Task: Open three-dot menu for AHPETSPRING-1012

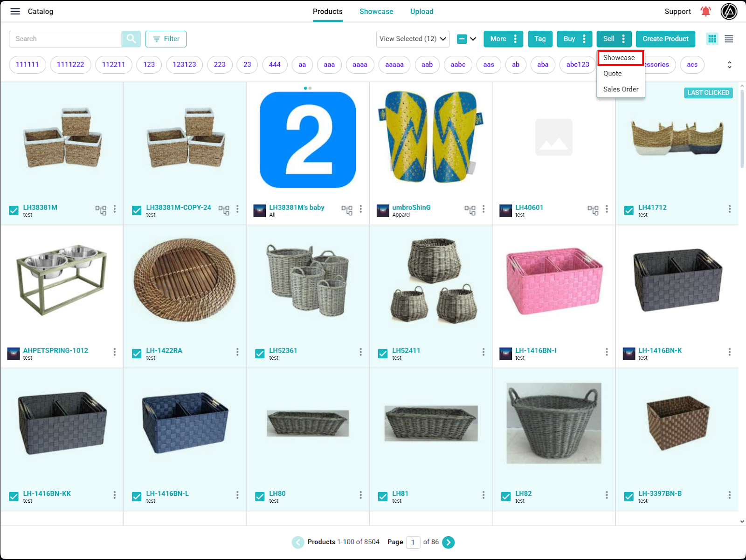Action: click(115, 352)
